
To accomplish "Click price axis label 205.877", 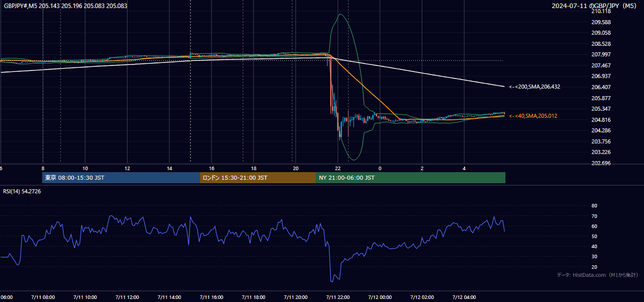I will coord(601,98).
